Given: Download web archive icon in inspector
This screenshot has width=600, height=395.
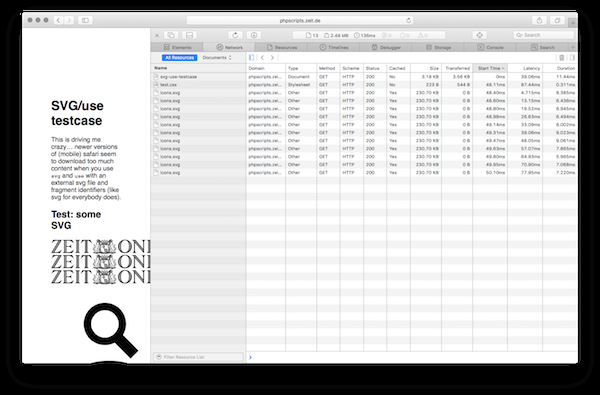Looking at the screenshot, I should [x=254, y=35].
